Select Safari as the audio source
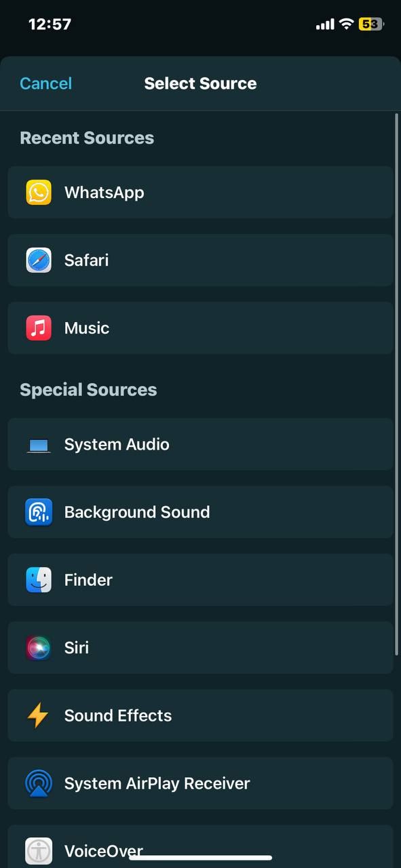This screenshot has height=868, width=401. point(200,260)
